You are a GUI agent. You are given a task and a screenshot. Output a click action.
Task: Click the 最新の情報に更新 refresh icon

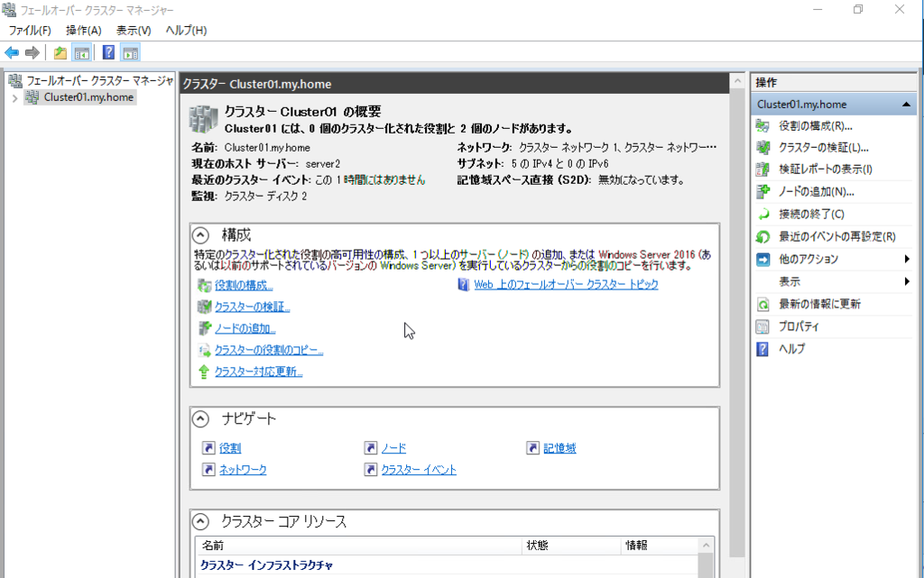click(x=762, y=304)
